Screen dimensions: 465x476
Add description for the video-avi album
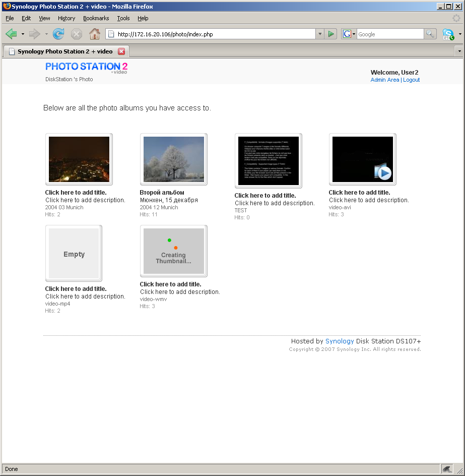pyautogui.click(x=369, y=200)
